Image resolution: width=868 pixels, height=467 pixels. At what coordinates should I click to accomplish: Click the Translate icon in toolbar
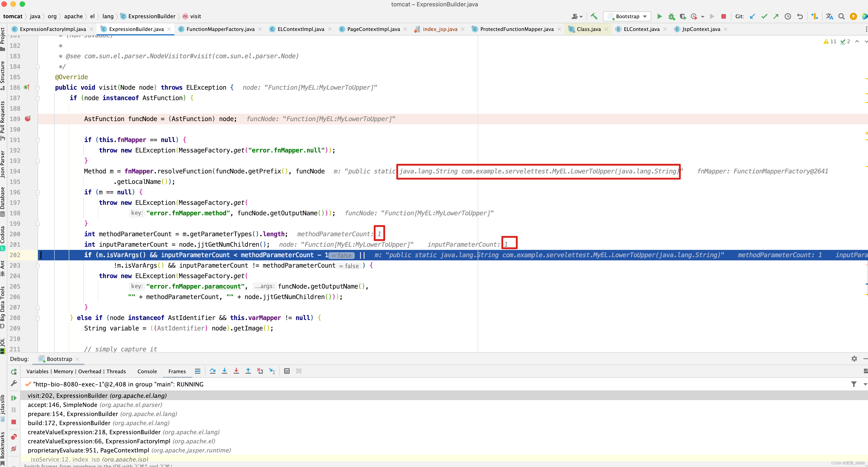point(829,16)
